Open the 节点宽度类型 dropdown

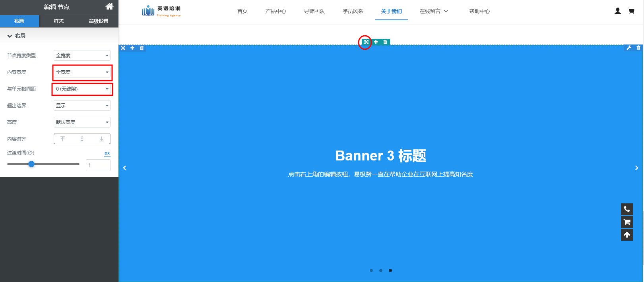tap(82, 56)
